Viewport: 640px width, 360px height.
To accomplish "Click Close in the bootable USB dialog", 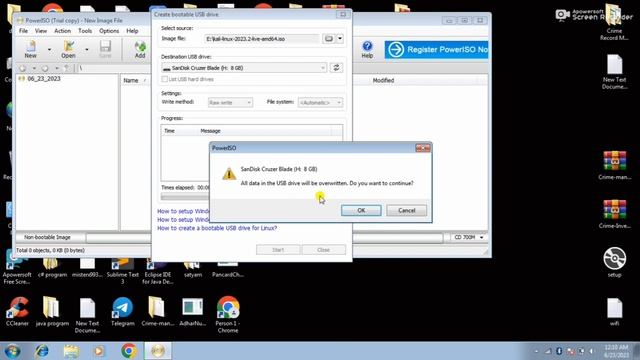I will (324, 250).
